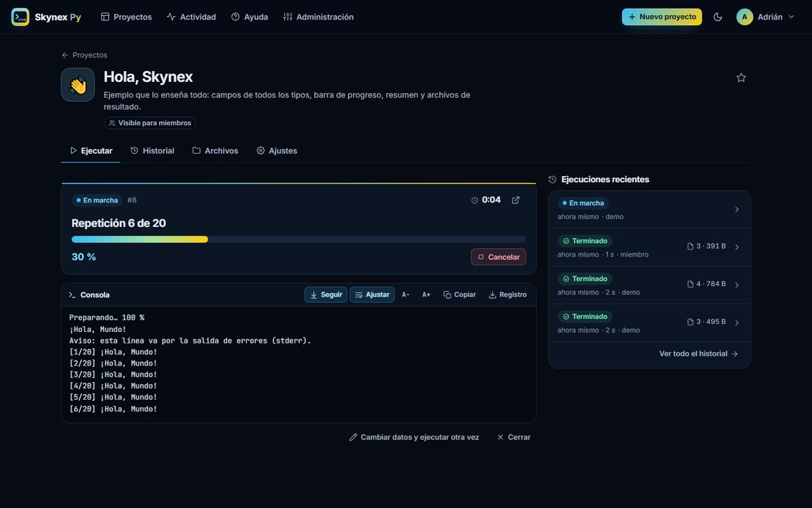Viewport: 812px width, 508px height.
Task: Toggle dark mode moon icon
Action: [x=718, y=17]
